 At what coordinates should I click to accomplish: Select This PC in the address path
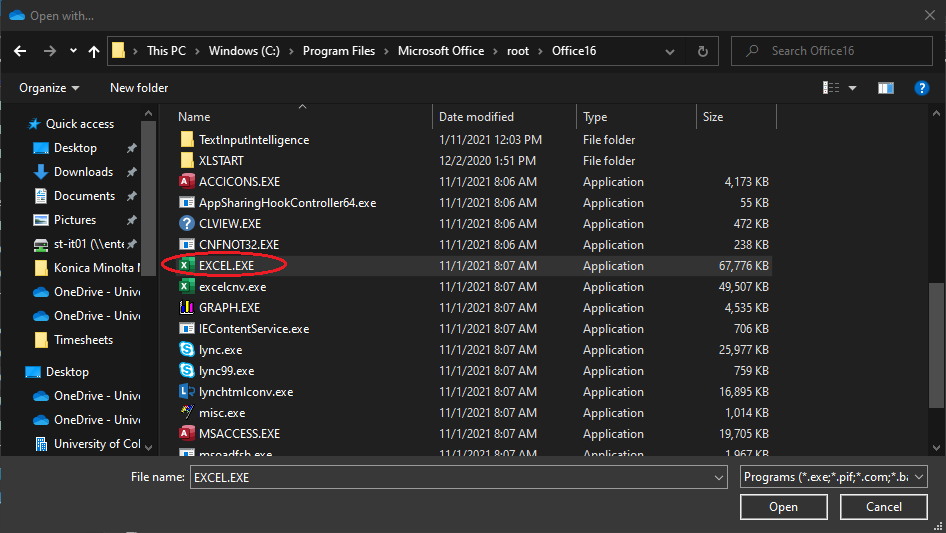(167, 51)
